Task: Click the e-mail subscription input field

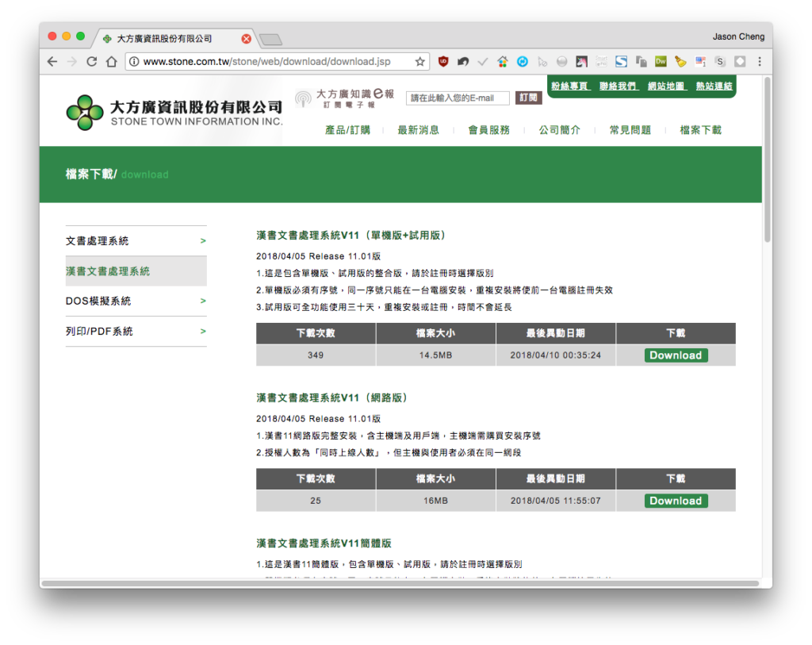Action: pyautogui.click(x=458, y=98)
